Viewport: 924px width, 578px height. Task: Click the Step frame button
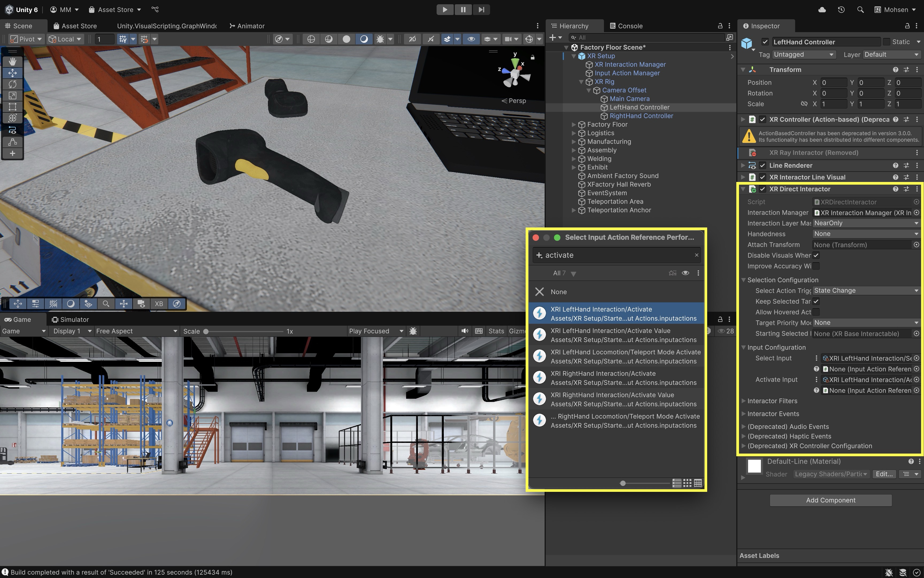point(482,10)
